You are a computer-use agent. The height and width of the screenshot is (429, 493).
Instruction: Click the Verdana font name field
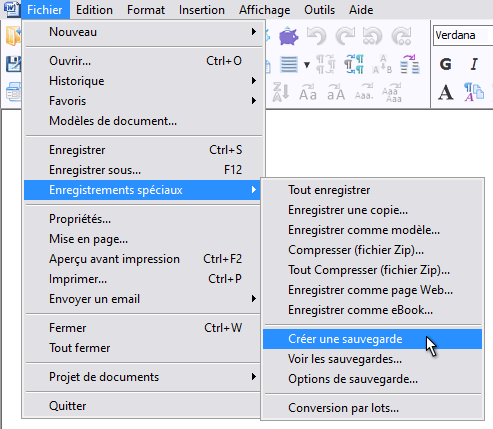(x=463, y=35)
